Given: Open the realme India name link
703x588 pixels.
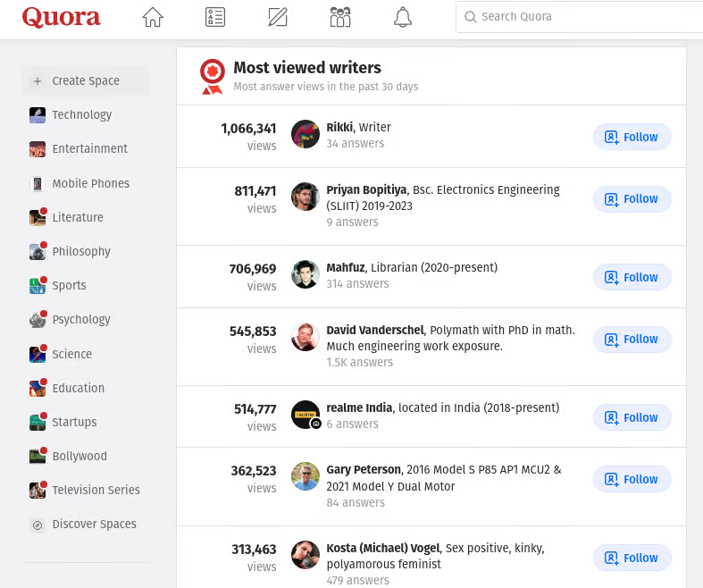Looking at the screenshot, I should pos(359,408).
